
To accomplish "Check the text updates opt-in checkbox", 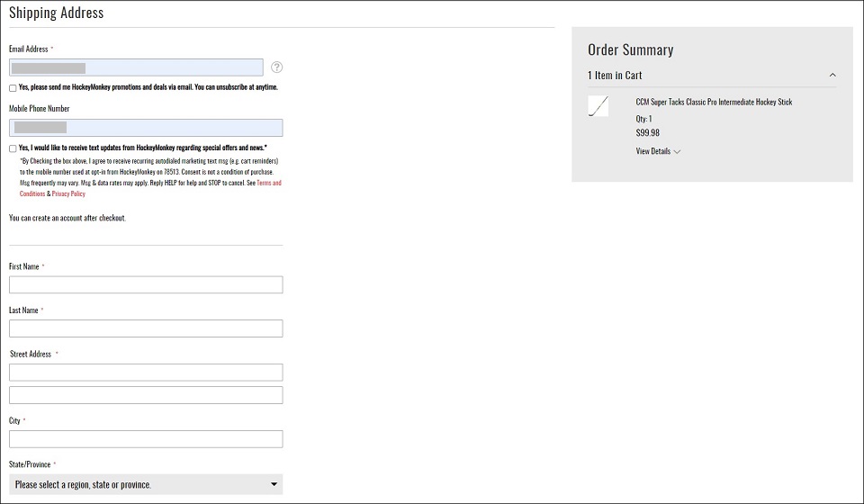I will (13, 148).
